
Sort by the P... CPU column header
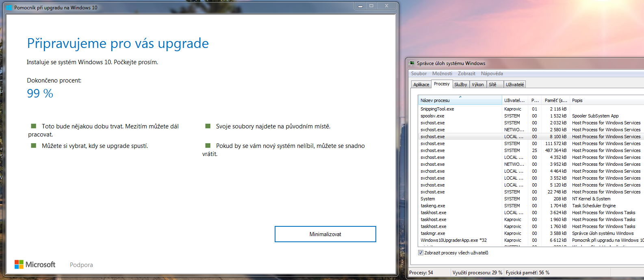535,100
